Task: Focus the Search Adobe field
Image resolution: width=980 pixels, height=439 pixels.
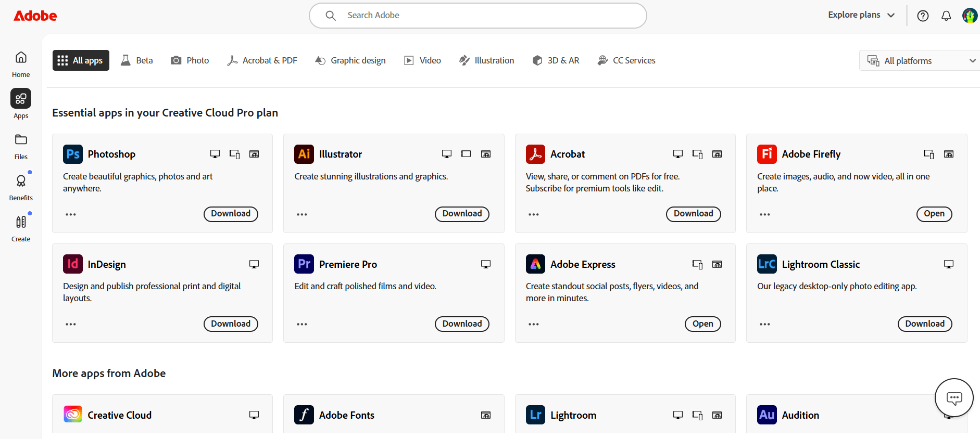Action: pyautogui.click(x=478, y=16)
